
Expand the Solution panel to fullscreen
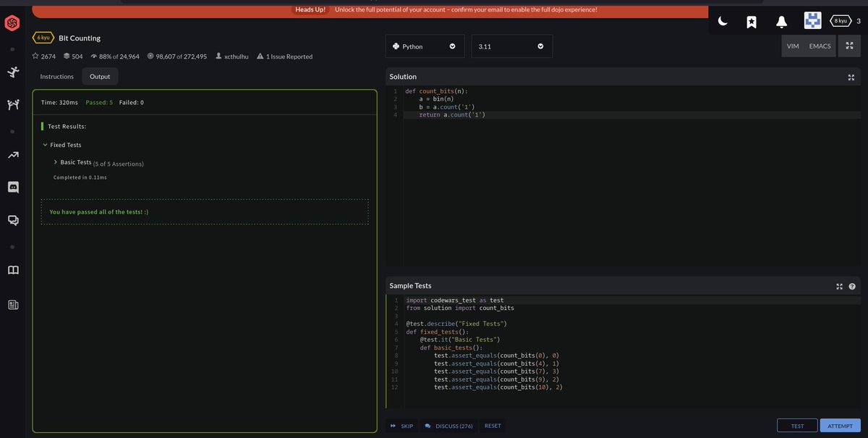point(851,77)
